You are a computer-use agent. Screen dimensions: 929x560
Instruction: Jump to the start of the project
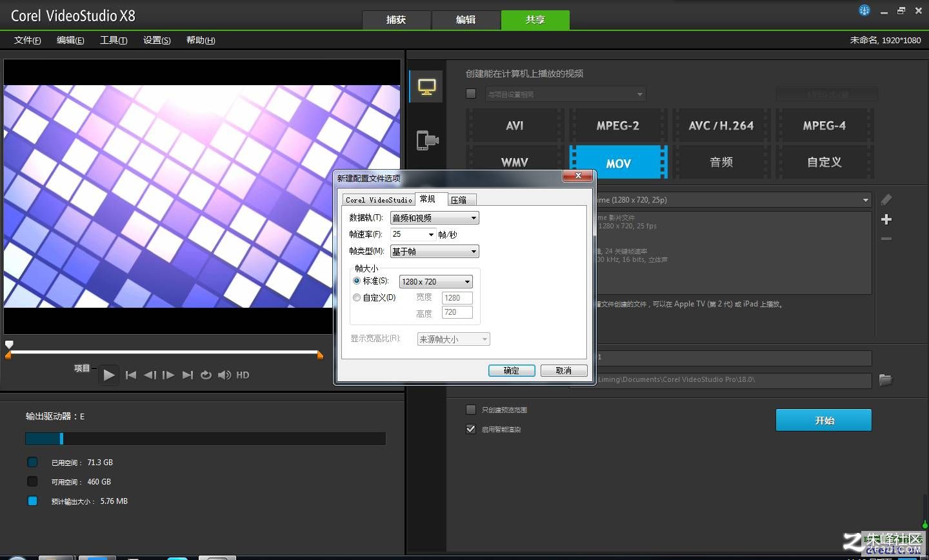coord(131,375)
